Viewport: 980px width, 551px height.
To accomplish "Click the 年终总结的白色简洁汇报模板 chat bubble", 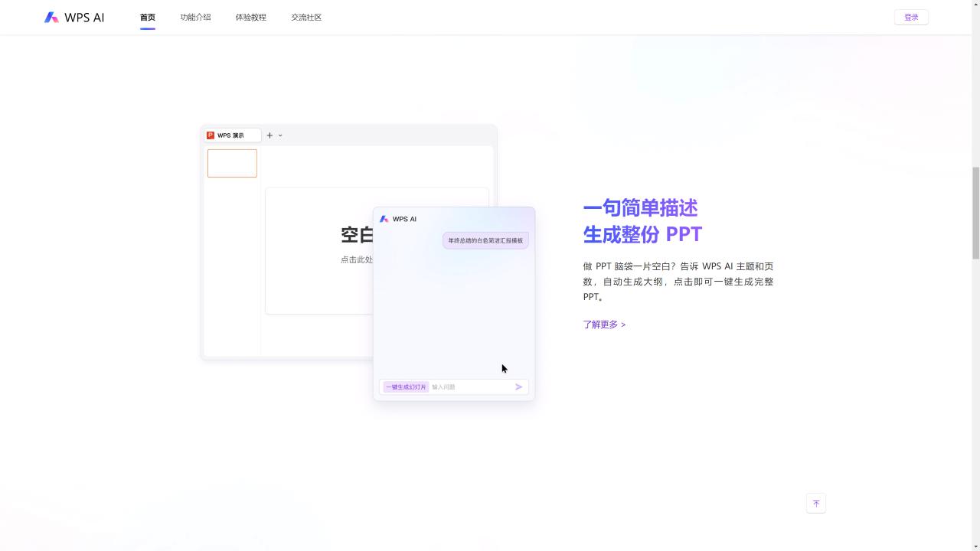I will [485, 240].
